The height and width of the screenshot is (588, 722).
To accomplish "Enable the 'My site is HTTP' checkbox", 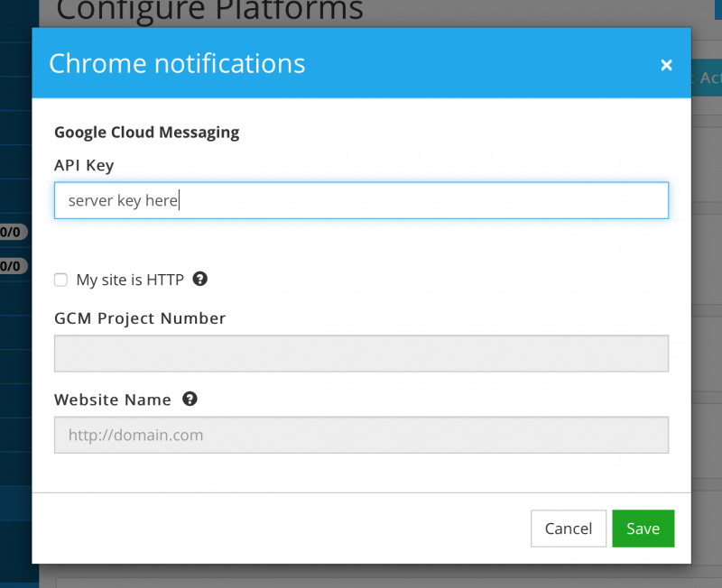I will [60, 280].
